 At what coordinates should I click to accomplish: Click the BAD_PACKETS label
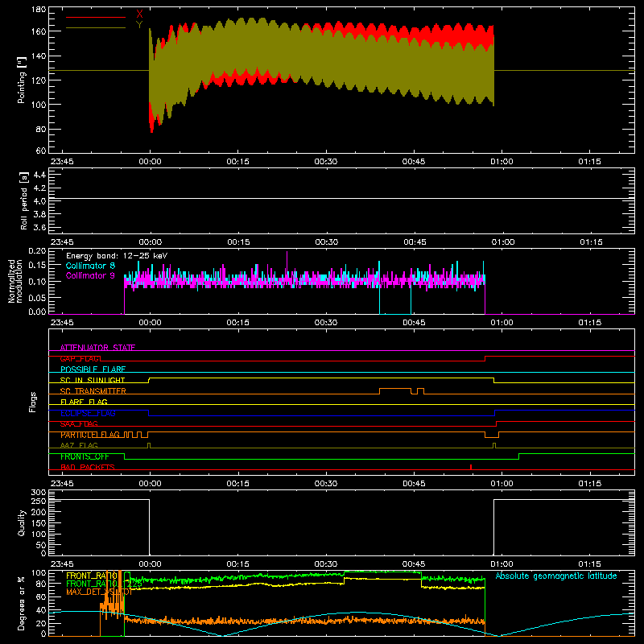pyautogui.click(x=88, y=467)
